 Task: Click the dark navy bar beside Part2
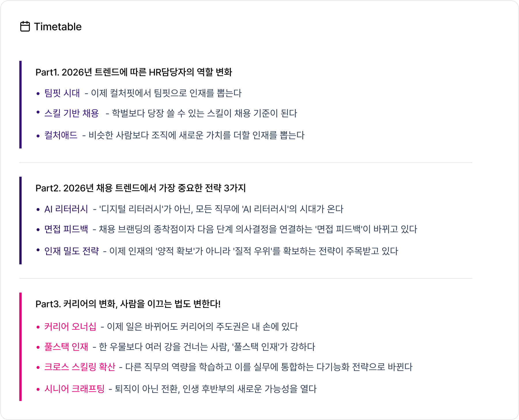(x=20, y=221)
